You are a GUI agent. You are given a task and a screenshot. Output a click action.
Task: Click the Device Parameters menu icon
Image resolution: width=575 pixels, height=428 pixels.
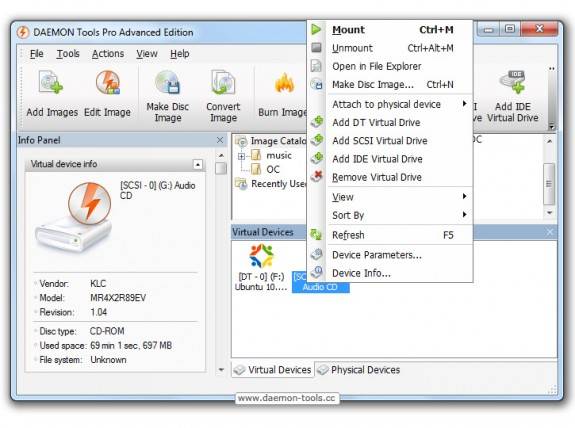point(316,254)
